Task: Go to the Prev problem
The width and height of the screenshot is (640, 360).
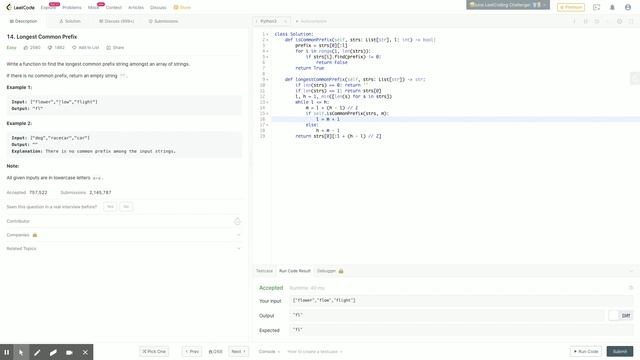Action: (x=192, y=351)
